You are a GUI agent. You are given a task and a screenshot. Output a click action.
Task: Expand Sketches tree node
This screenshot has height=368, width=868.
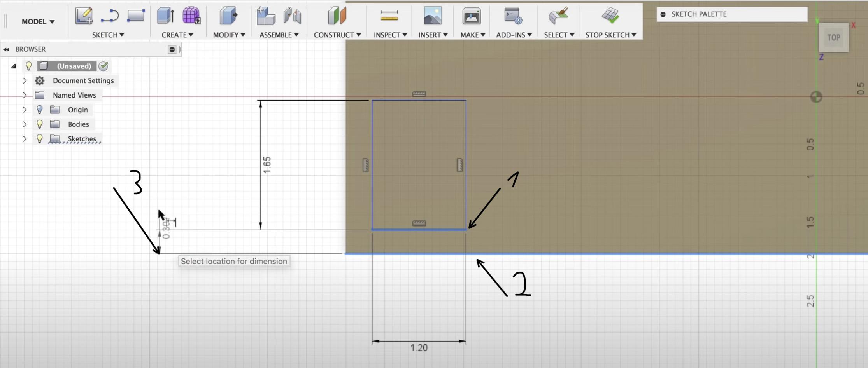coord(24,139)
